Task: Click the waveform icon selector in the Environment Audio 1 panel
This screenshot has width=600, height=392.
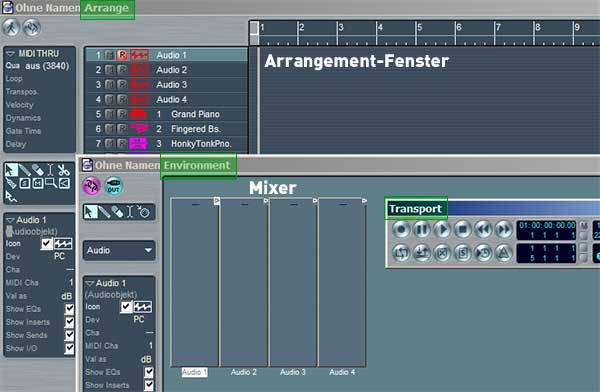Action: click(x=142, y=307)
